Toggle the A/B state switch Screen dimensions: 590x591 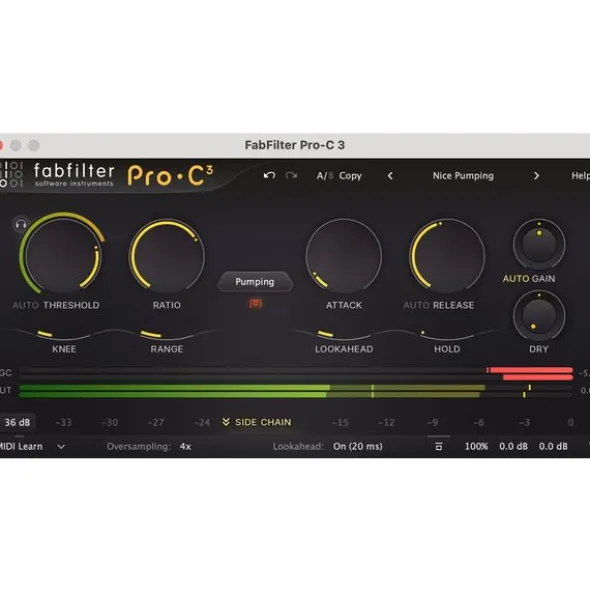[325, 176]
